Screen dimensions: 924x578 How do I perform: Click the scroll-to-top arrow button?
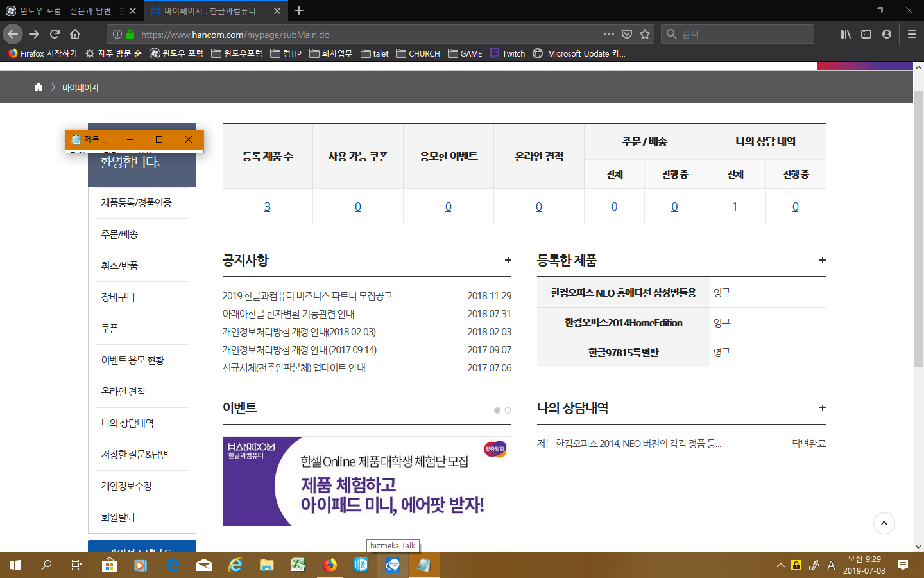884,523
